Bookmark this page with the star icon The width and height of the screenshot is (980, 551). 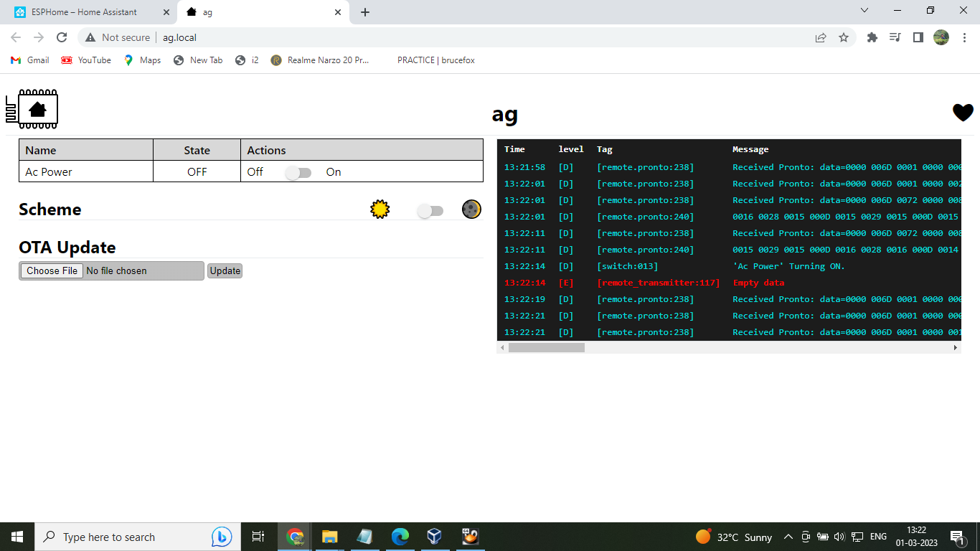(844, 37)
